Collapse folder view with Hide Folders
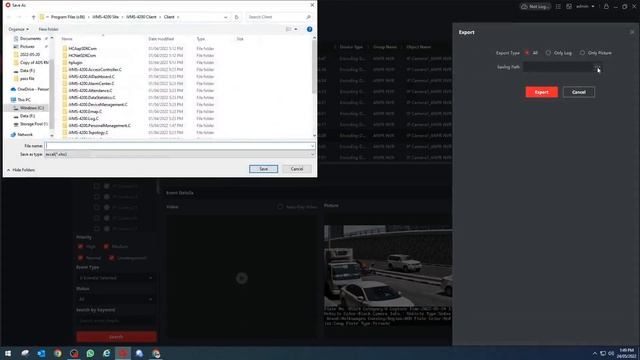Screen dimensions: 640x360 tap(20, 170)
